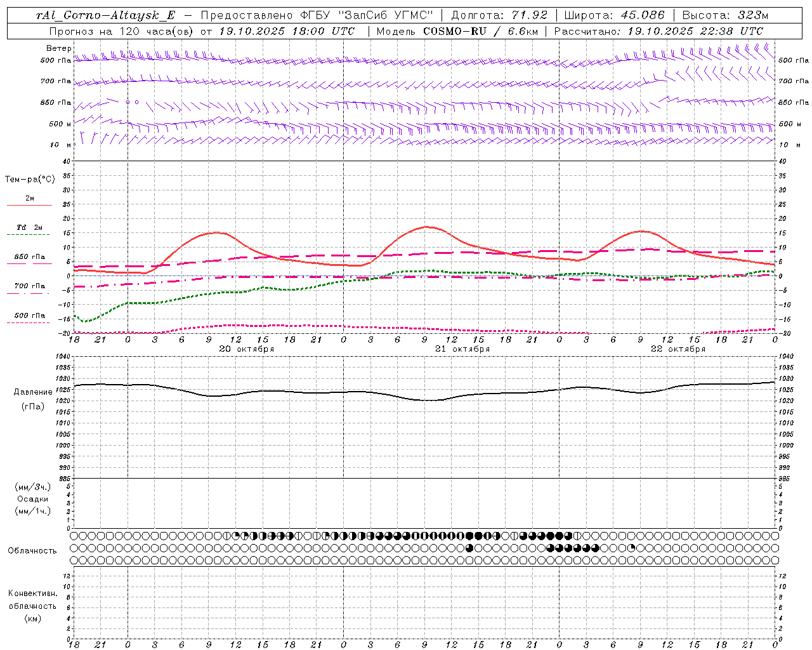This screenshot has height=650, width=812.
Task: Click the (км) unit of convective cloudiness
Action: click(x=32, y=618)
